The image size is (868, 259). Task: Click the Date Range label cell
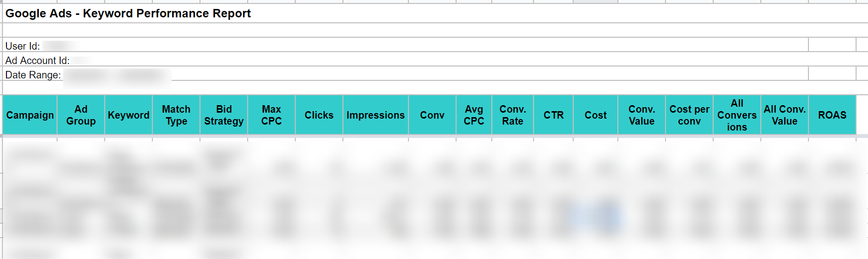33,75
